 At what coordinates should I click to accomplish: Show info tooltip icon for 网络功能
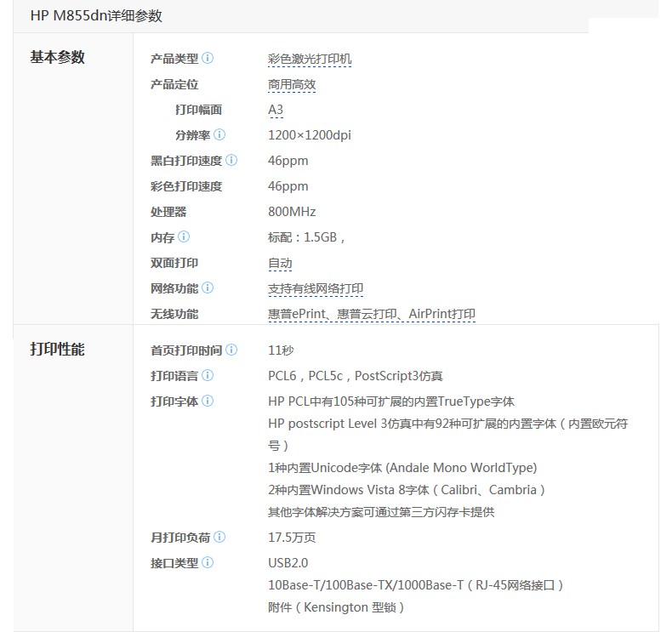(x=208, y=288)
